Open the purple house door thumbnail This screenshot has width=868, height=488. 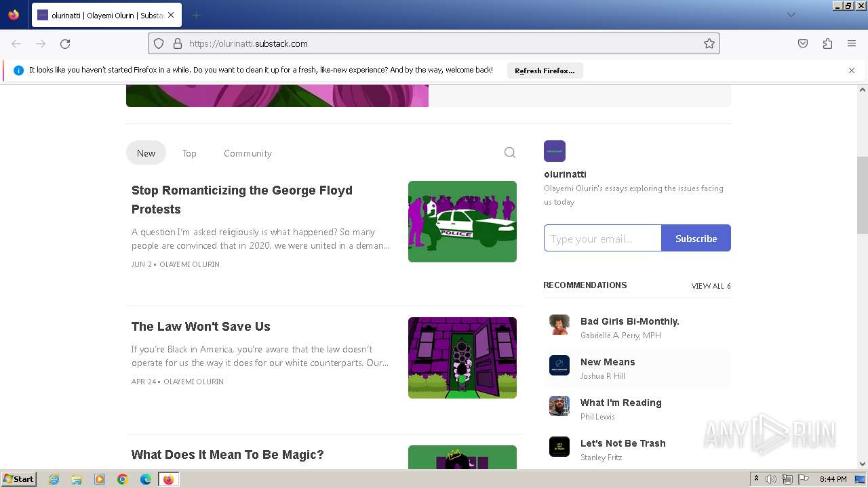click(462, 358)
